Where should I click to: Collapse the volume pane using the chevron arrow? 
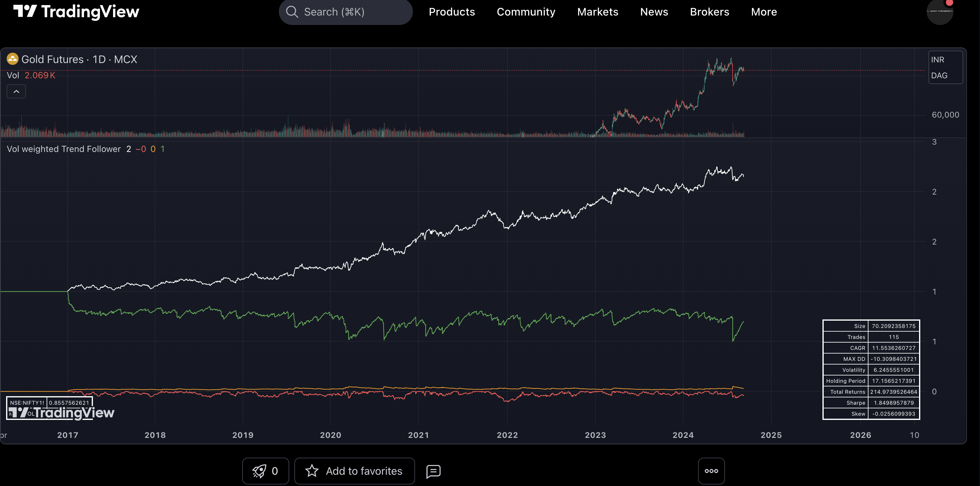coord(16,91)
